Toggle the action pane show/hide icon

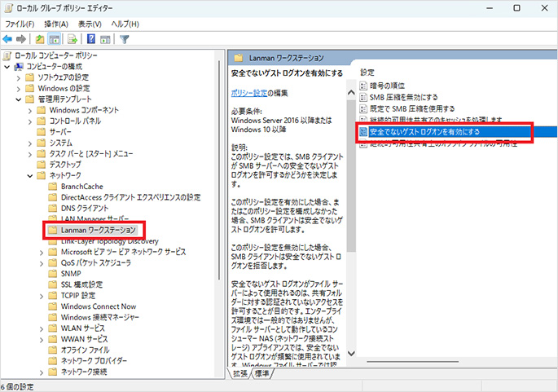pyautogui.click(x=107, y=38)
